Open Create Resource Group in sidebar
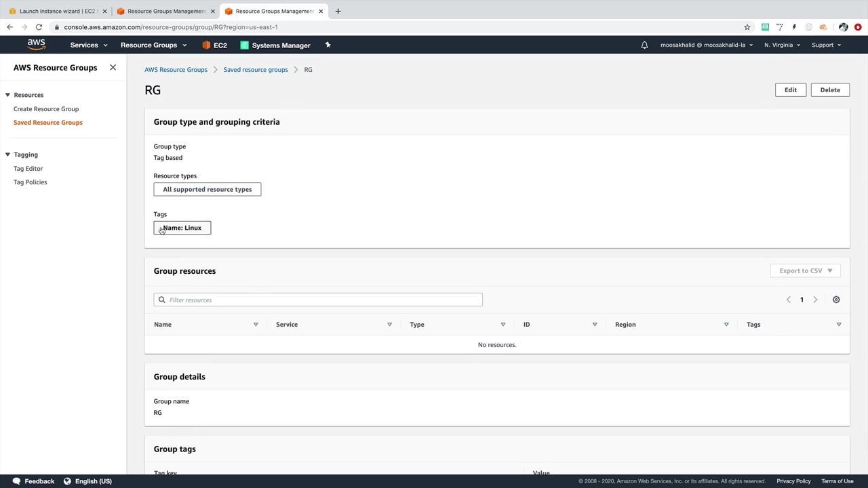Screen dimensions: 868x488 pos(46,109)
